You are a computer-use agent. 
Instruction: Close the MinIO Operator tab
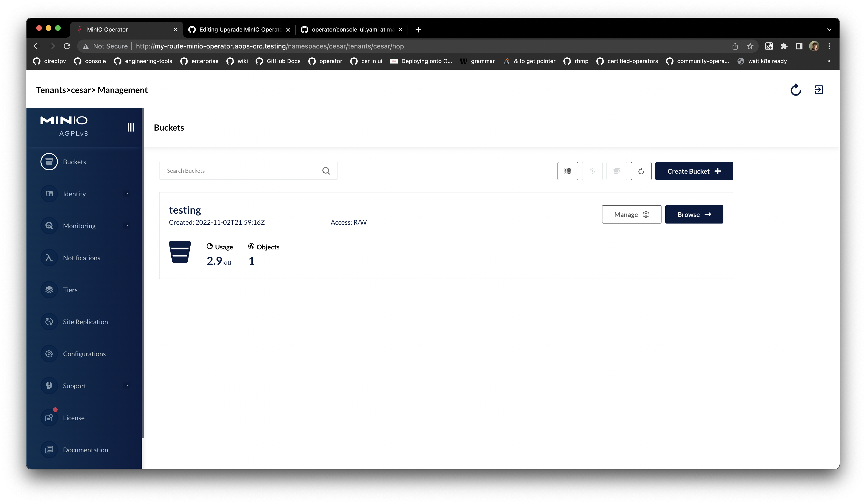tap(175, 30)
